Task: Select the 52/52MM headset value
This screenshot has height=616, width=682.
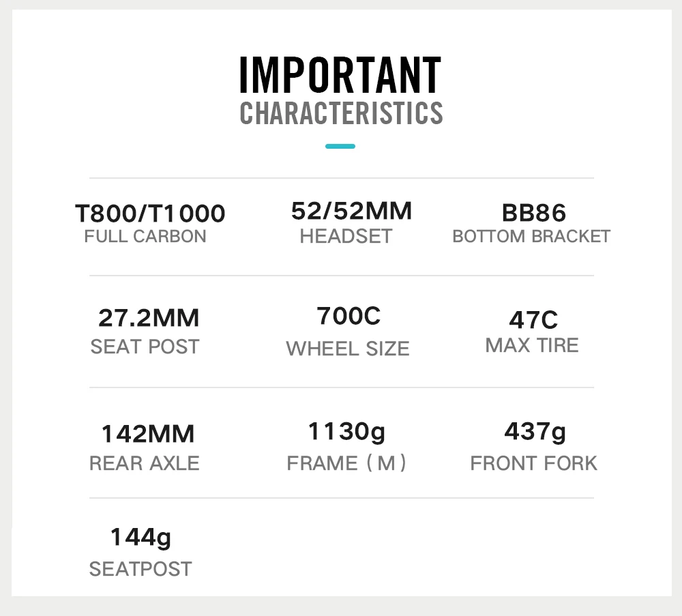Action: pyautogui.click(x=351, y=211)
